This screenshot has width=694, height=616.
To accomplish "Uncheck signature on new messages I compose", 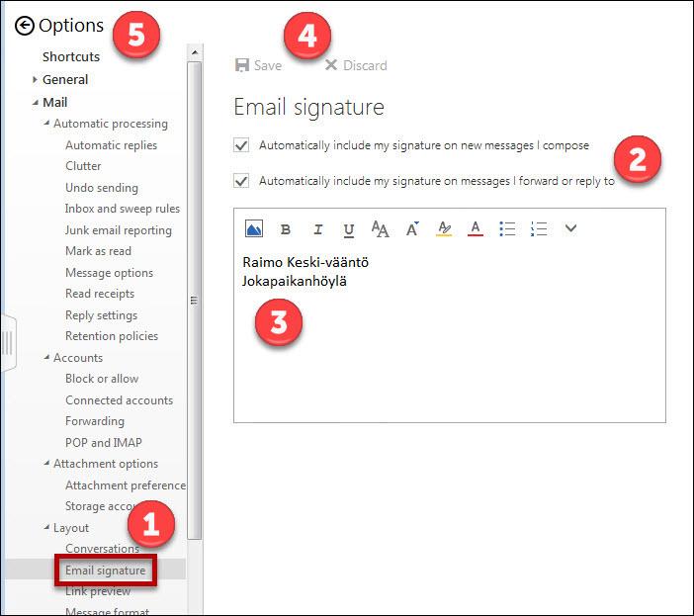I will point(241,145).
